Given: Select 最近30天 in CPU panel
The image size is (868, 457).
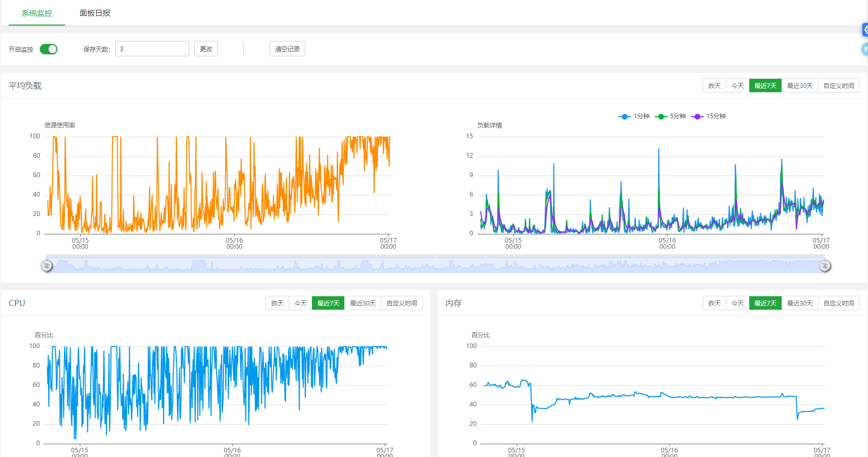Looking at the screenshot, I should (363, 303).
